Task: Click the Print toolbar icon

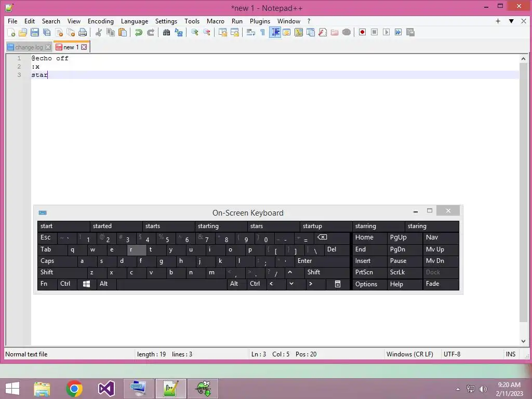Action: pyautogui.click(x=83, y=32)
